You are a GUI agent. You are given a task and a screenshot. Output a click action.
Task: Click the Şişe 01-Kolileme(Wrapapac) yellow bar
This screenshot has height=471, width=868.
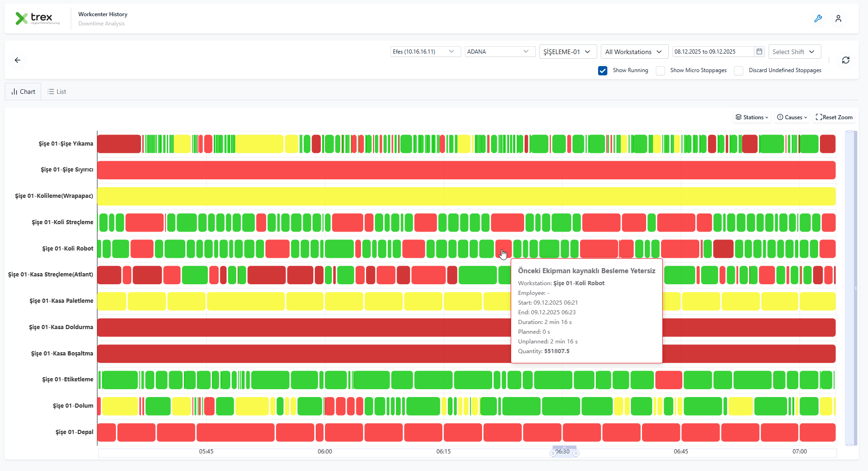(x=466, y=196)
